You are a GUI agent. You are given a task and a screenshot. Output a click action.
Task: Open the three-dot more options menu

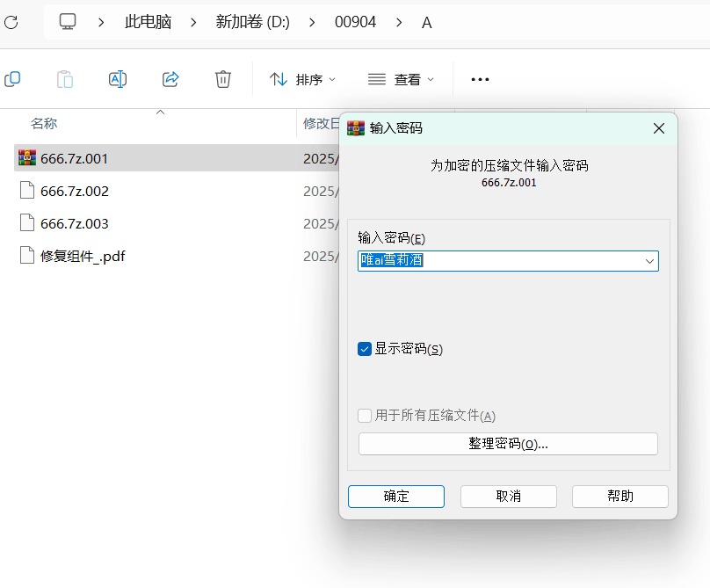tap(480, 79)
